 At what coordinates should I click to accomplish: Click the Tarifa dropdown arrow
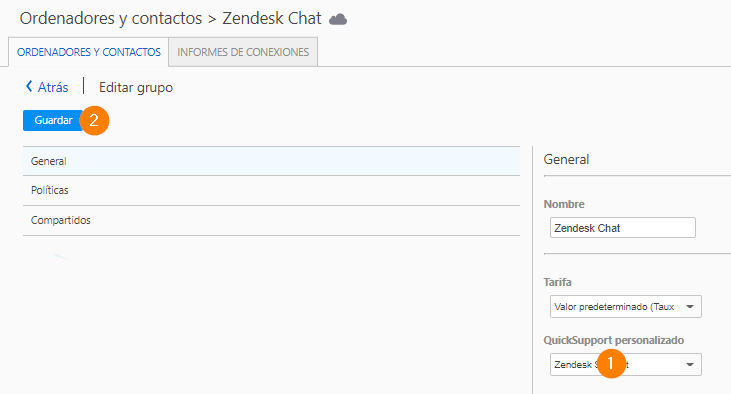[x=690, y=306]
